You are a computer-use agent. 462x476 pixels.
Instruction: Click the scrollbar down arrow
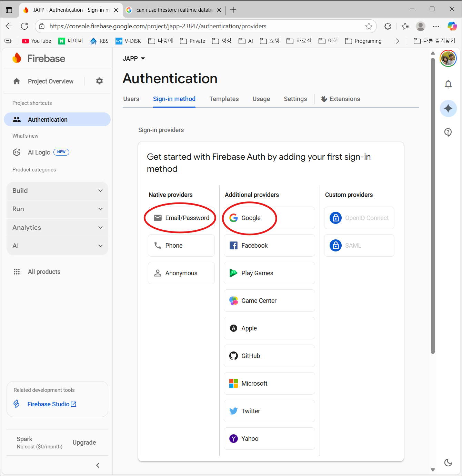click(433, 470)
